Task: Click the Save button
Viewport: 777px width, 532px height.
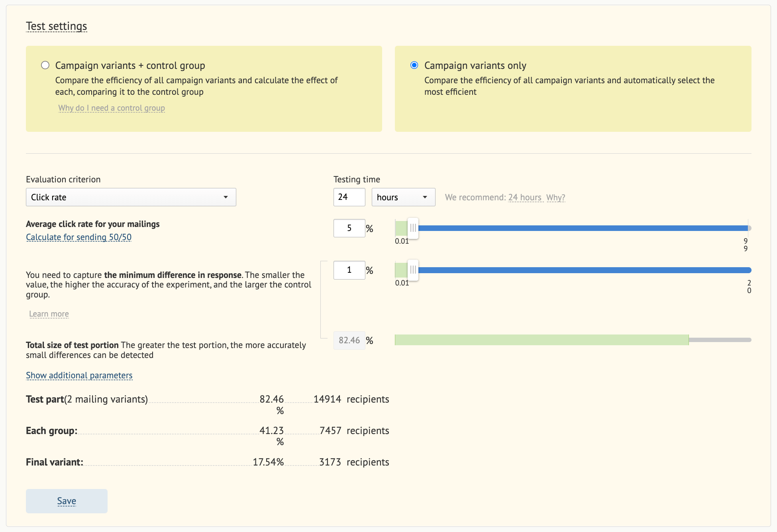Action: click(67, 501)
